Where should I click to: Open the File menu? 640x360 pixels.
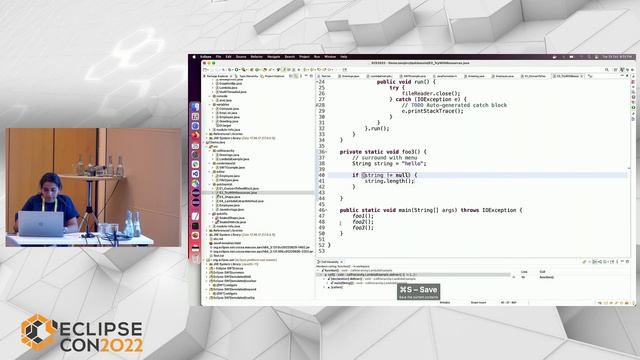tap(218, 57)
